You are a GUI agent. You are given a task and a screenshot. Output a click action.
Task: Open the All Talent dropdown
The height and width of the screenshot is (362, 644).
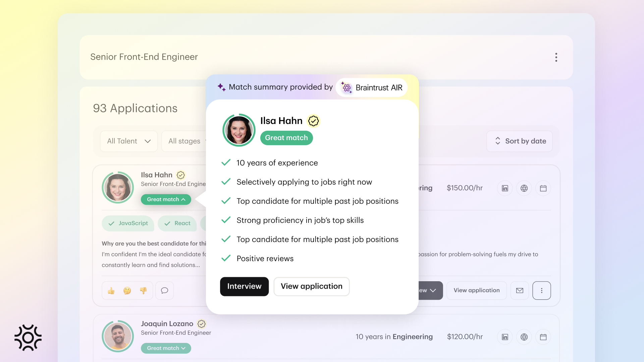click(x=129, y=141)
